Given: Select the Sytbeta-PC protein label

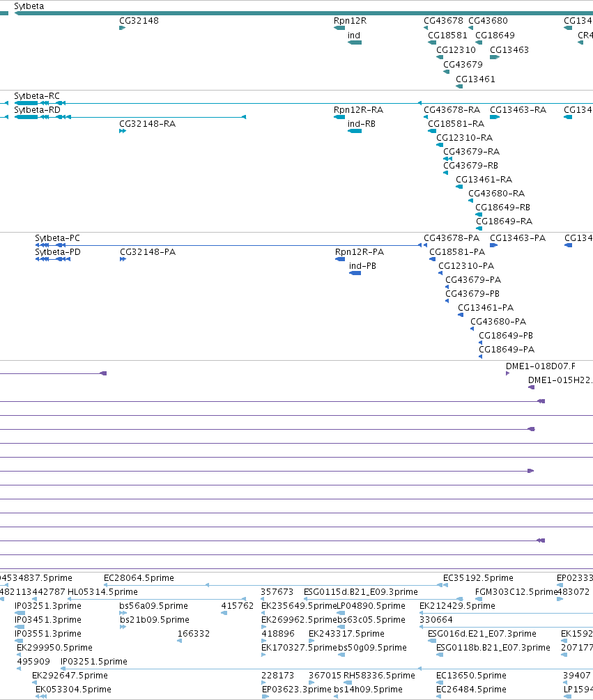Looking at the screenshot, I should point(57,238).
